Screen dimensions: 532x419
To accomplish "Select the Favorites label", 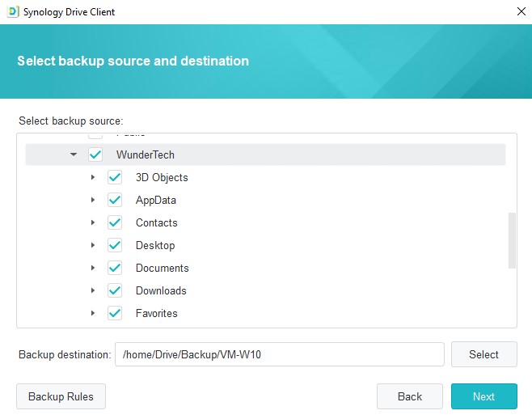I will (x=156, y=313).
